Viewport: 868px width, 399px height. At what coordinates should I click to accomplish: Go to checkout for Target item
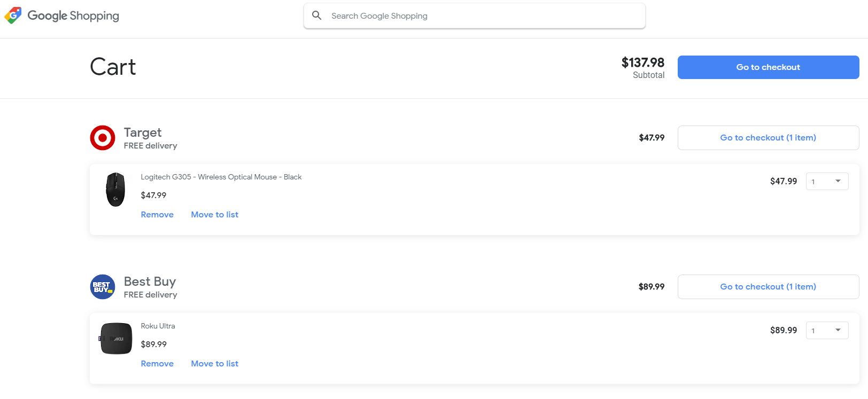768,138
